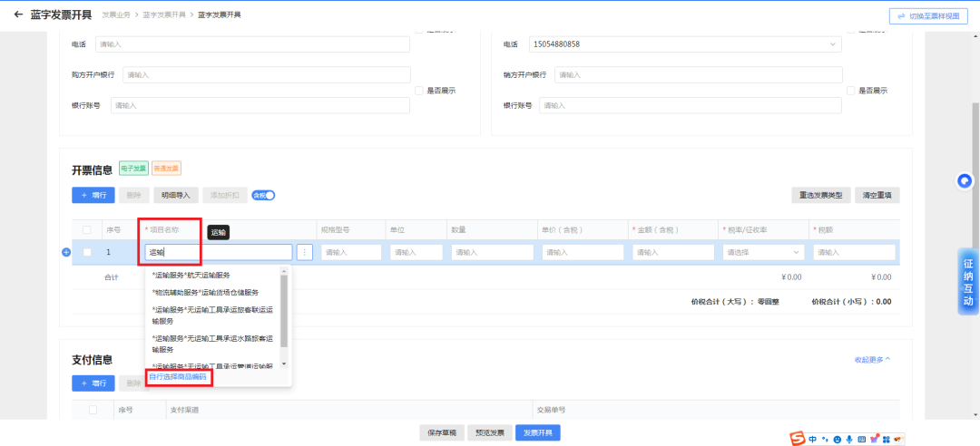Click the suggestion list scroll-down arrow
The height and width of the screenshot is (446, 980).
[284, 364]
